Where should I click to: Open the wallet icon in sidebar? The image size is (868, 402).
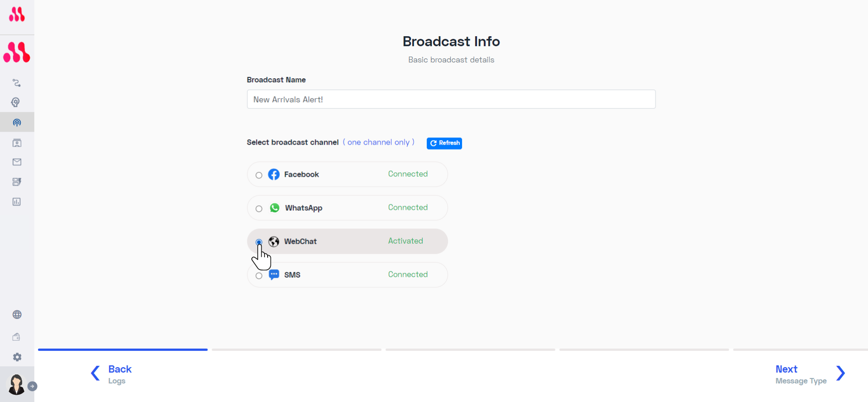pos(16,337)
